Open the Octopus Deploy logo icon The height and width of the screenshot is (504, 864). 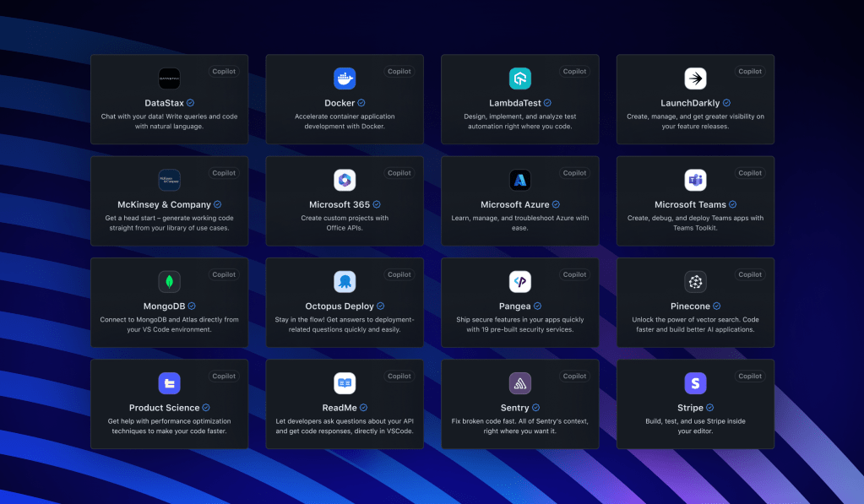coord(345,281)
